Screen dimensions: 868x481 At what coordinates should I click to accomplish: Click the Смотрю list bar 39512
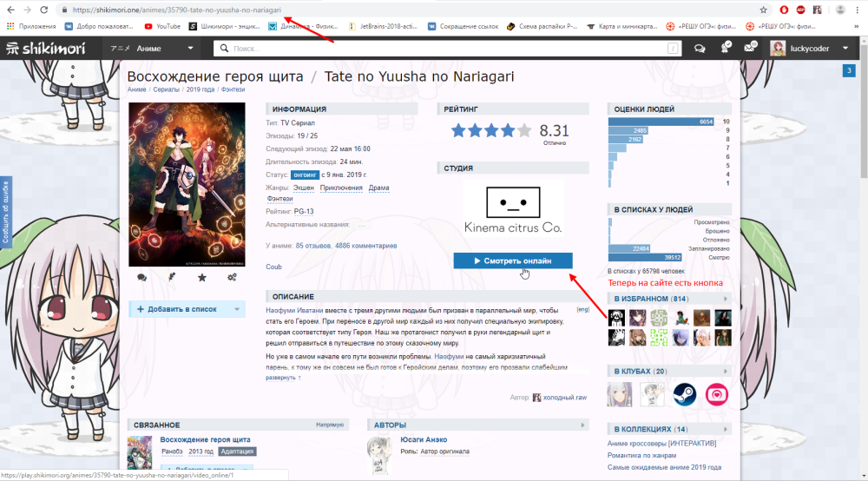click(645, 257)
